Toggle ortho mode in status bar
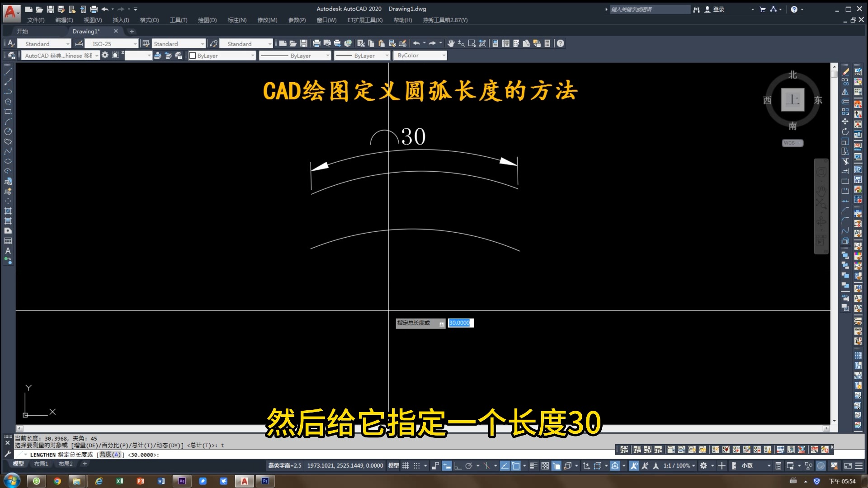This screenshot has height=488, width=868. point(458,466)
